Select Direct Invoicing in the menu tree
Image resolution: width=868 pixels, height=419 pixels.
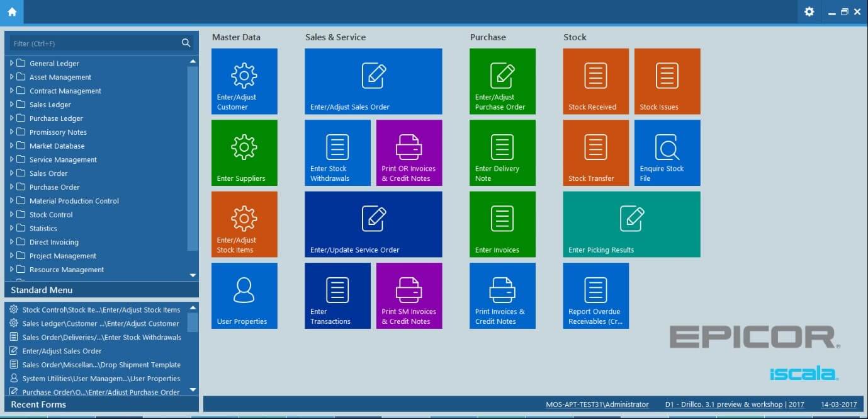(x=54, y=243)
